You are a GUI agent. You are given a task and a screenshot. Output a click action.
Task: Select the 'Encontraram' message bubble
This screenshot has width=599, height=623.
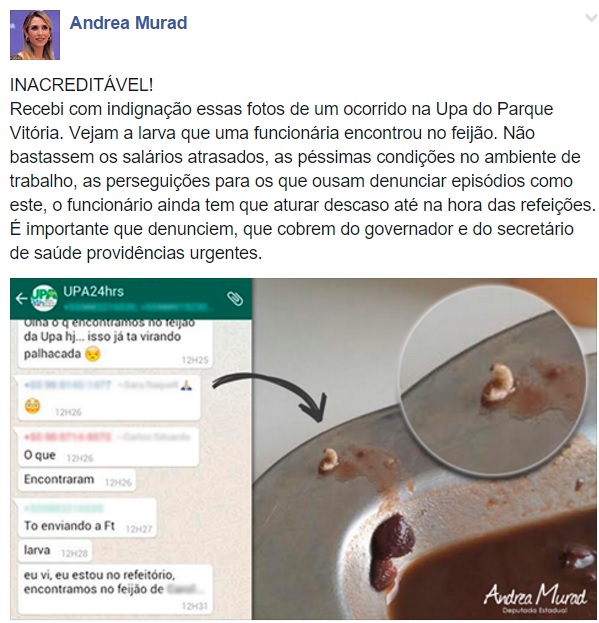[77, 480]
